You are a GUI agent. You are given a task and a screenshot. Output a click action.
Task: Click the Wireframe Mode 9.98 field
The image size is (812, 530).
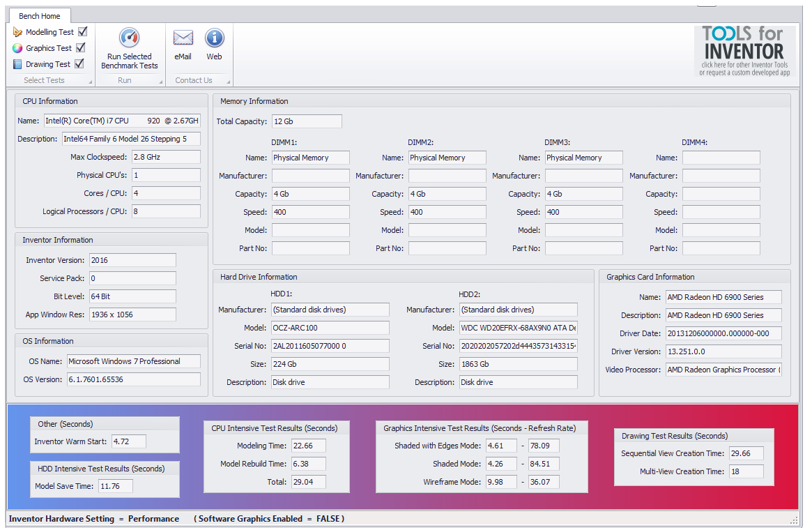501,482
